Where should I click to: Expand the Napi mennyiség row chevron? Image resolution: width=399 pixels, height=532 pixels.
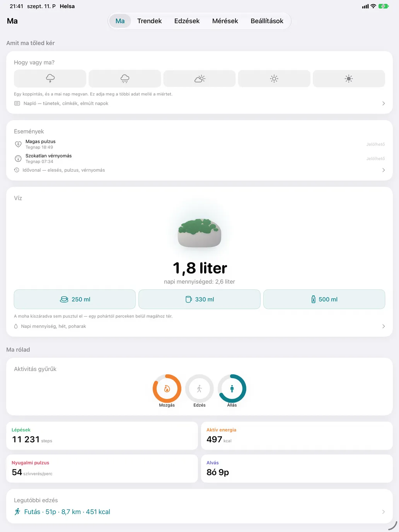(x=384, y=326)
